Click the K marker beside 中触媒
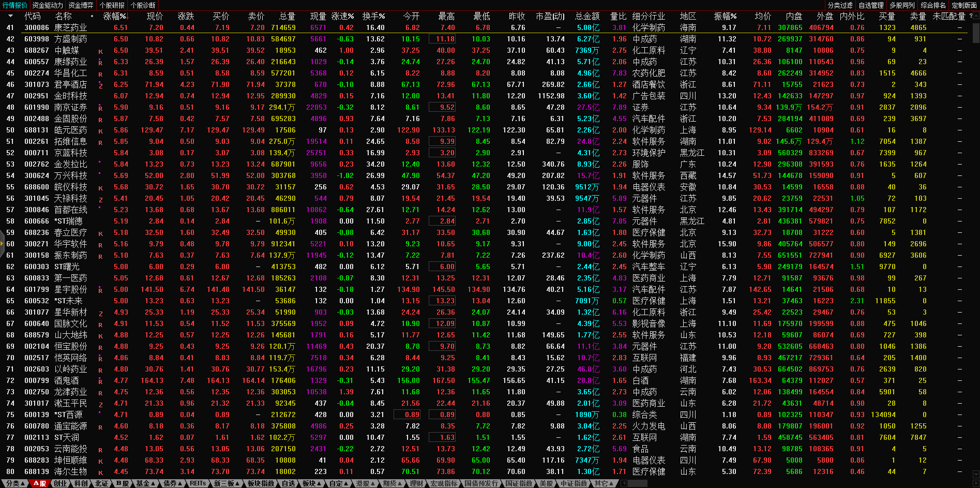The height and width of the screenshot is (488, 980). click(100, 51)
